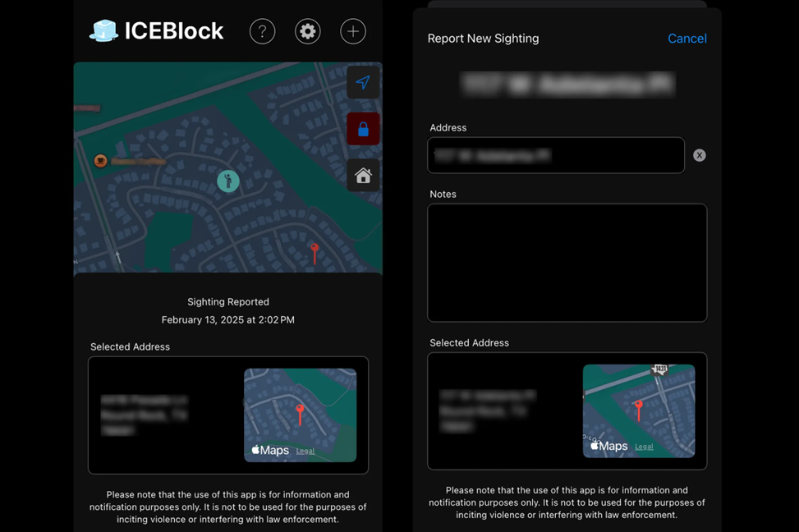This screenshot has width=799, height=532.
Task: Click the disclaimer text below the sighting details
Action: tap(228, 507)
